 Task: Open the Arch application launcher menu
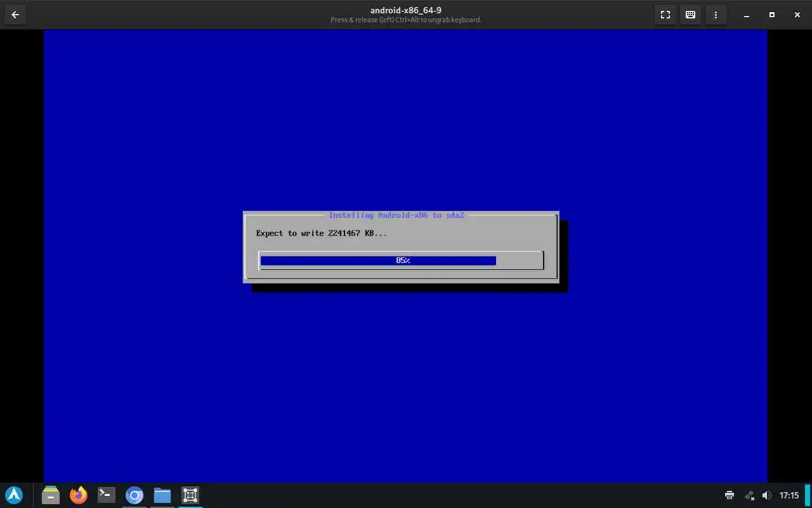pyautogui.click(x=14, y=495)
